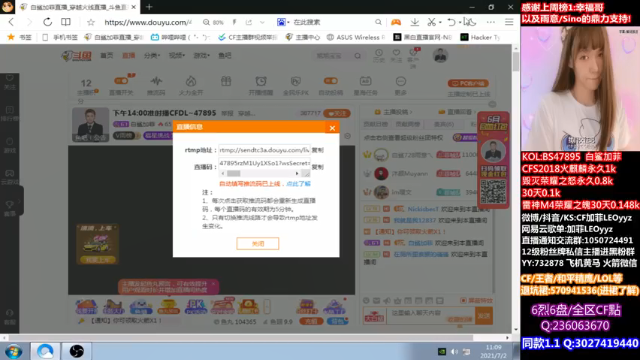Click the 关闭 button in the dialog
This screenshot has width=640, height=360.
coord(258,244)
